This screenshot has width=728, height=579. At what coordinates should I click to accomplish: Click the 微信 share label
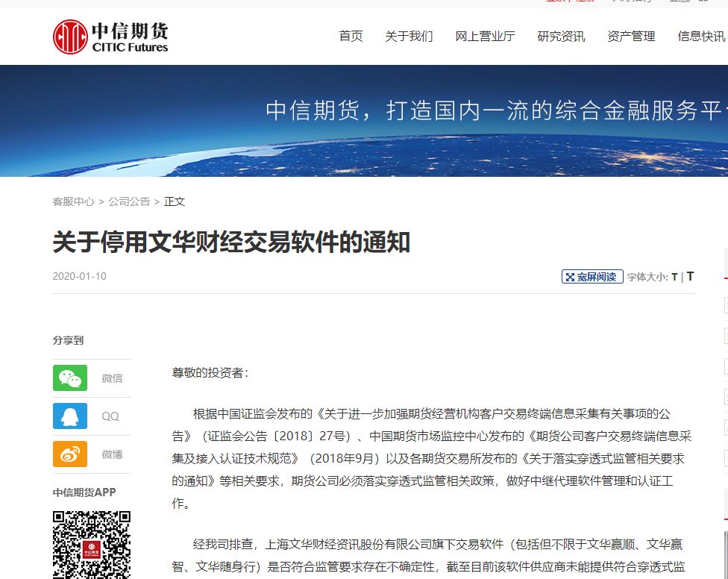pos(113,378)
